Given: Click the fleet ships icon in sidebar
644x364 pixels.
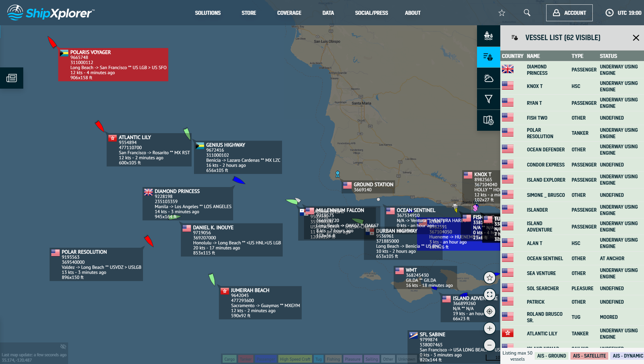Looking at the screenshot, I should [x=488, y=36].
